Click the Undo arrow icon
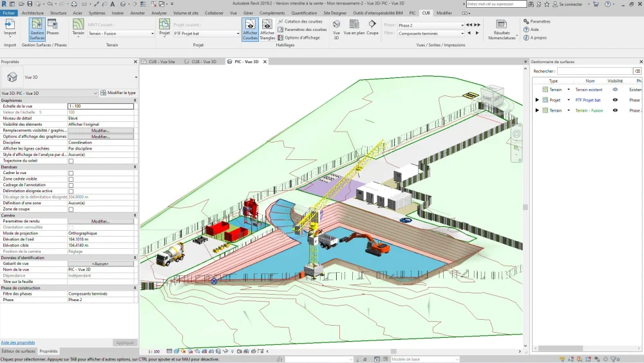The image size is (644, 363). click(50, 4)
